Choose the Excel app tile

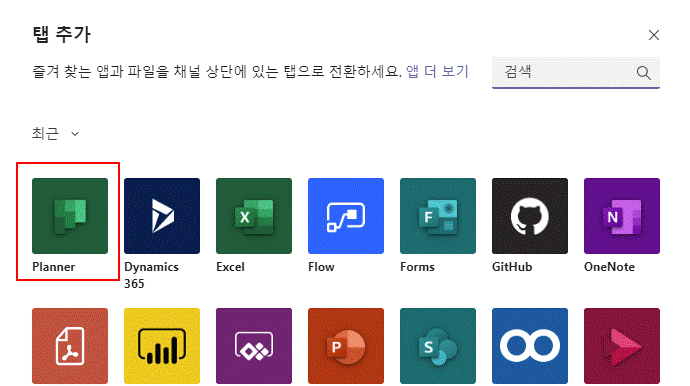(x=254, y=216)
